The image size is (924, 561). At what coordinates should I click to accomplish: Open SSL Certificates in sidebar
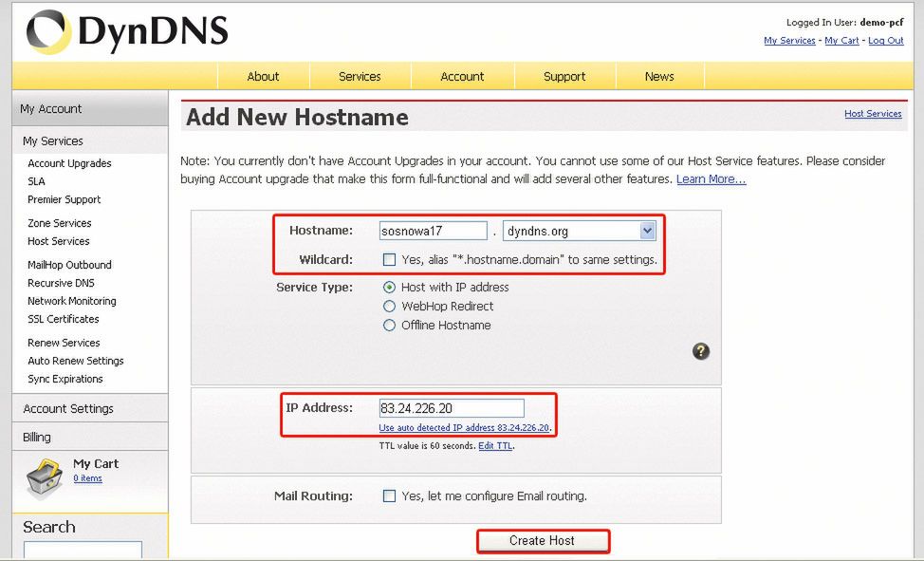(63, 319)
